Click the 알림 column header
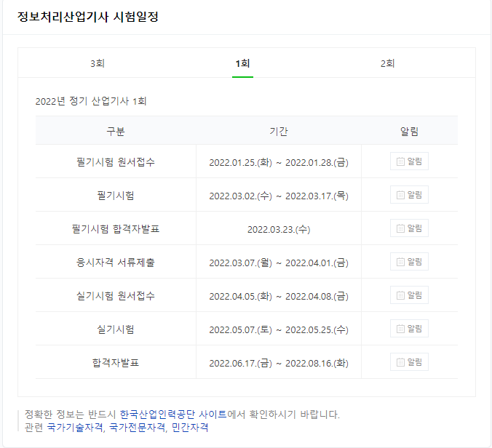This screenshot has height=448, width=492. (409, 131)
